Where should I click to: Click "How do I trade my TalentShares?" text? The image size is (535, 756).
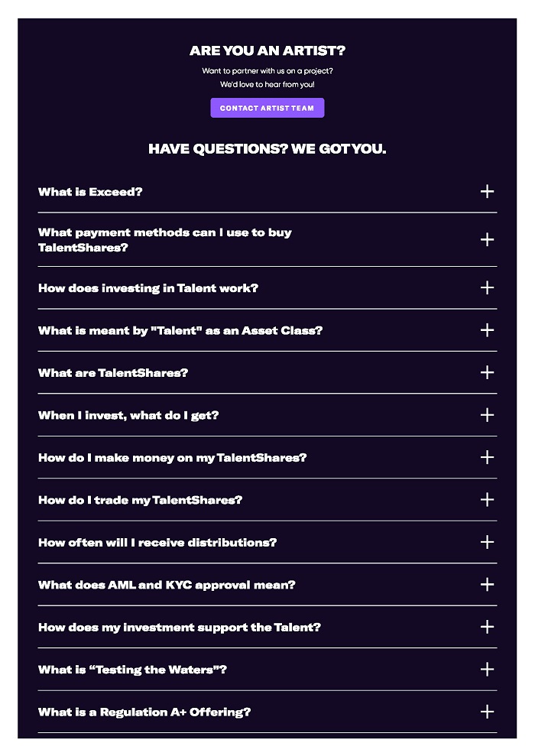pyautogui.click(x=140, y=500)
